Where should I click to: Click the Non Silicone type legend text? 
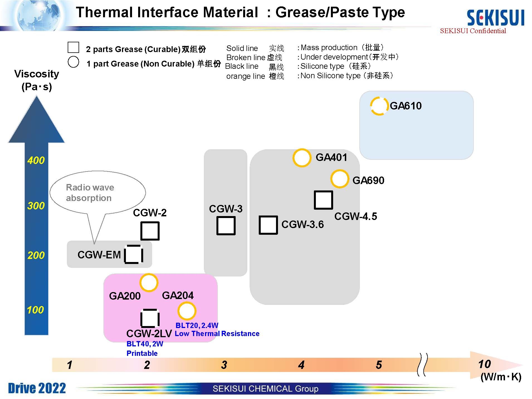click(345, 76)
